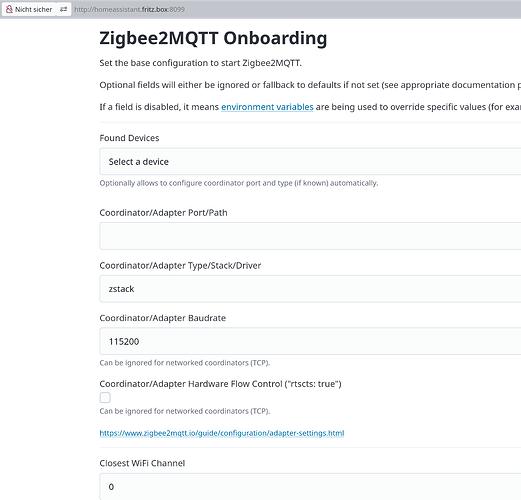Viewport: 521px width, 500px height.
Task: Click the 'Closest WiFi Channel' label
Action: pyautogui.click(x=142, y=463)
